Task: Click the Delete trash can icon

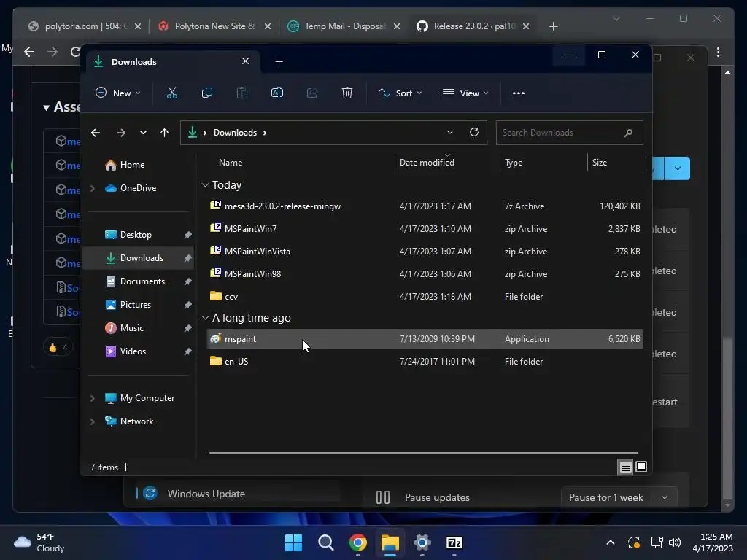Action: point(347,93)
